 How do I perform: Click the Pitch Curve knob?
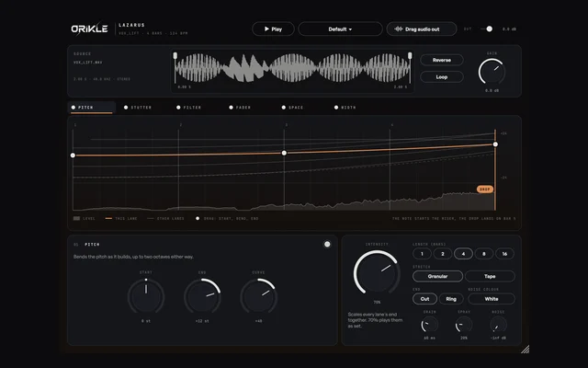pyautogui.click(x=258, y=296)
